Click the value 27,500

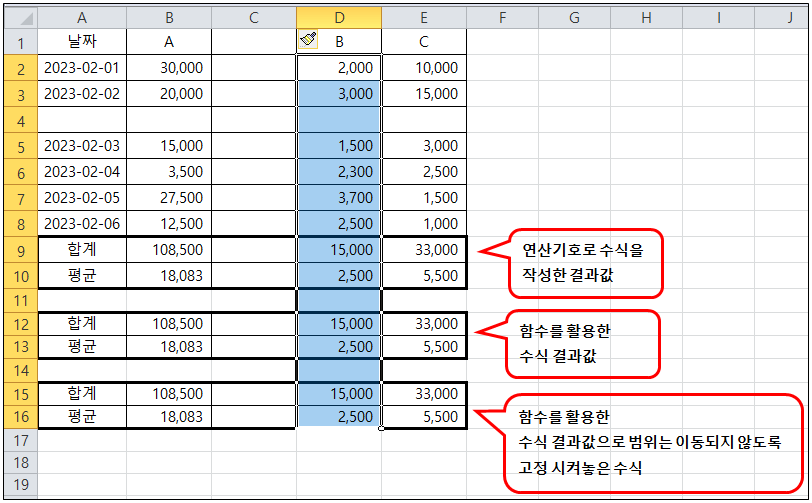[x=181, y=197]
